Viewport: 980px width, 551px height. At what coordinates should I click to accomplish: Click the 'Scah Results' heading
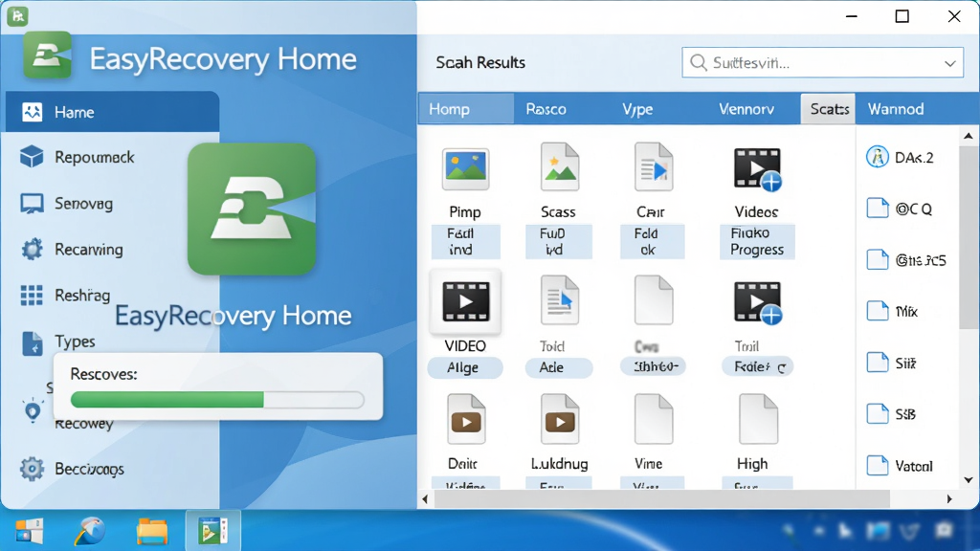tap(480, 62)
